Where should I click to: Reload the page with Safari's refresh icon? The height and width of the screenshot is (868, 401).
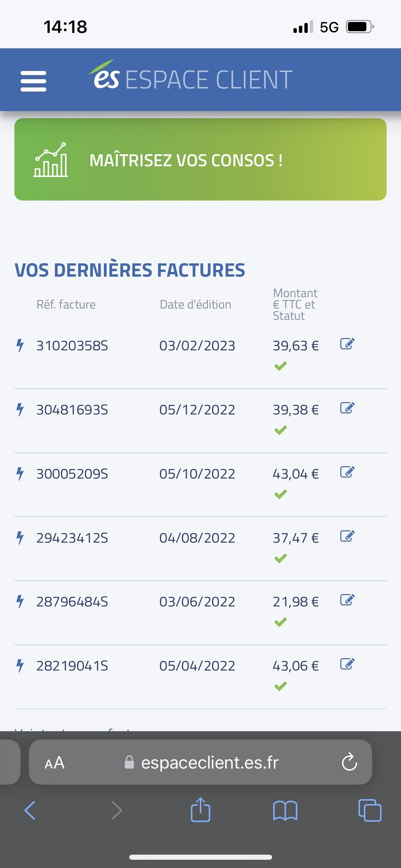tap(349, 762)
